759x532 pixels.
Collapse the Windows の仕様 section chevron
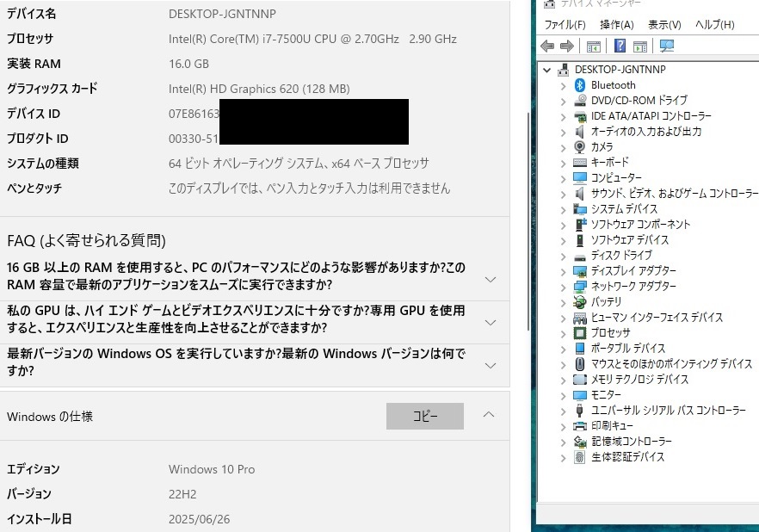(489, 415)
